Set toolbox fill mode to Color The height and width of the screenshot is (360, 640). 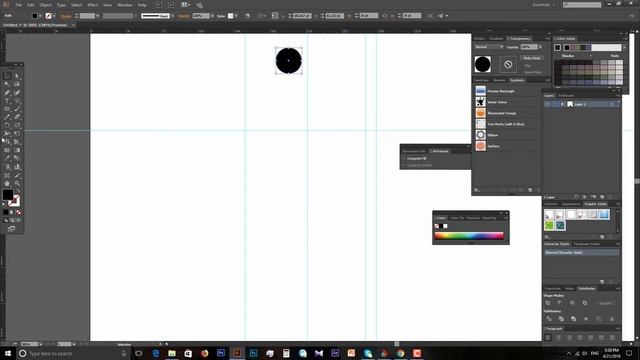(x=6, y=212)
